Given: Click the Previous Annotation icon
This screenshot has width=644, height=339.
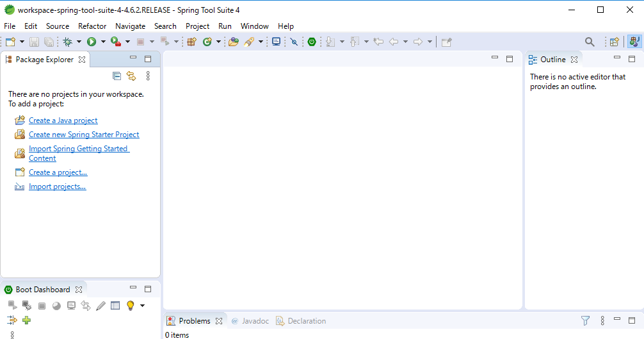Looking at the screenshot, I should (x=355, y=42).
